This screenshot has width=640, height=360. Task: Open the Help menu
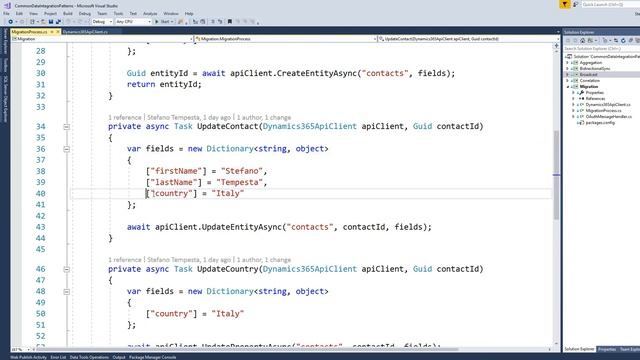[189, 13]
